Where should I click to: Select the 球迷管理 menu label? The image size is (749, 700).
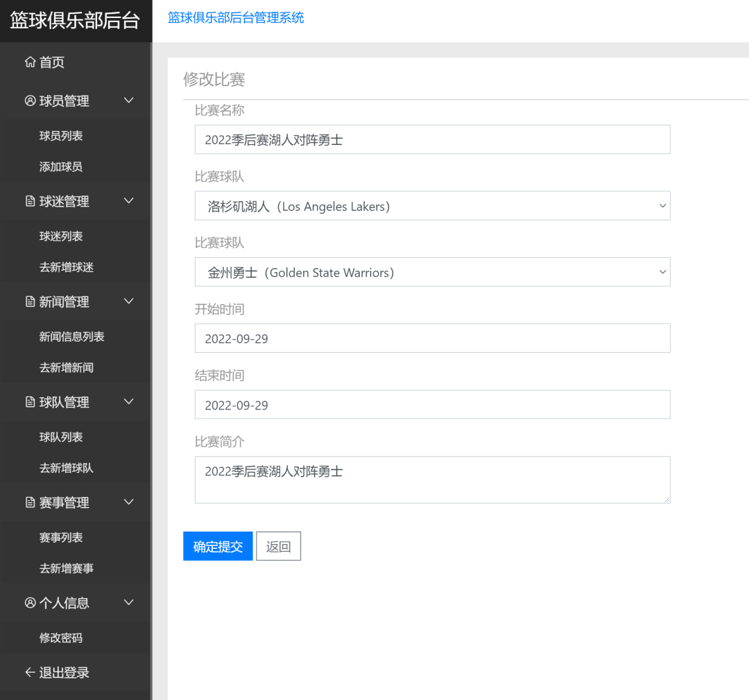tap(64, 201)
